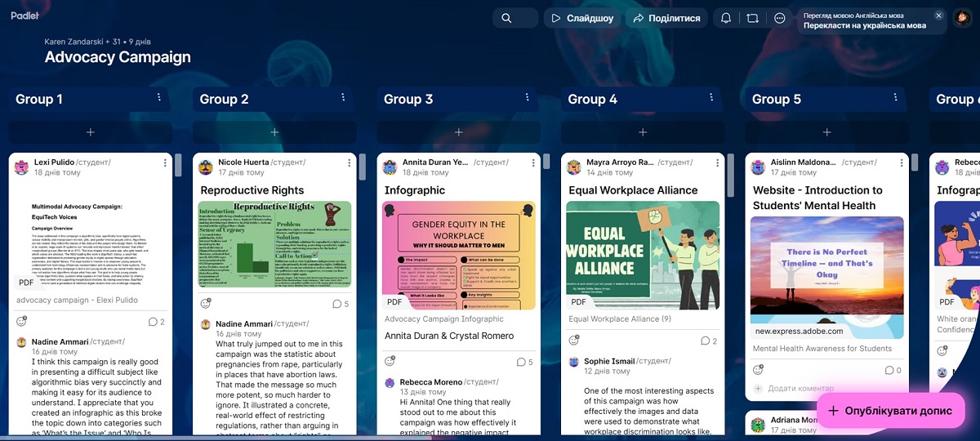
Task: Open Lexi Pulido post options menu
Action: point(165,163)
